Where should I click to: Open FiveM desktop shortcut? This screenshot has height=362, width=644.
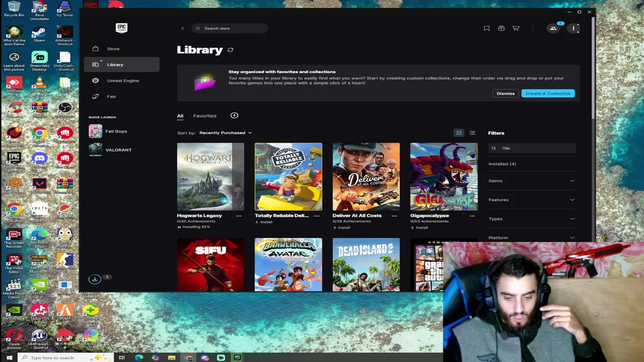click(x=65, y=312)
